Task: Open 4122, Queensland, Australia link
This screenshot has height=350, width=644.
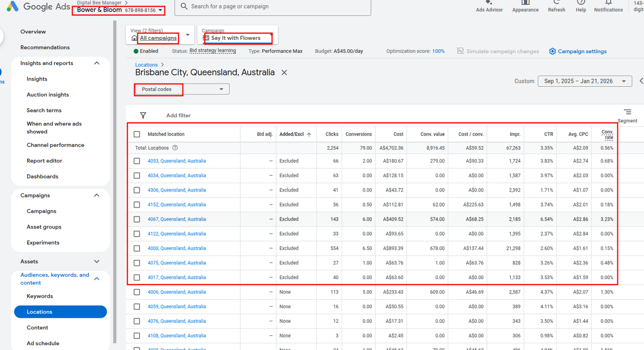Action: (x=177, y=234)
